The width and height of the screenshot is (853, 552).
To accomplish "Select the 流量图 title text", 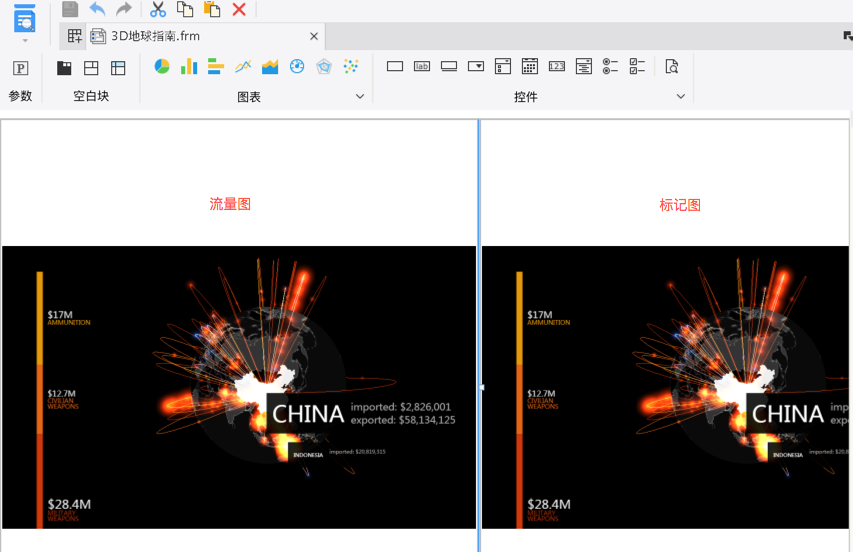I will click(x=230, y=204).
